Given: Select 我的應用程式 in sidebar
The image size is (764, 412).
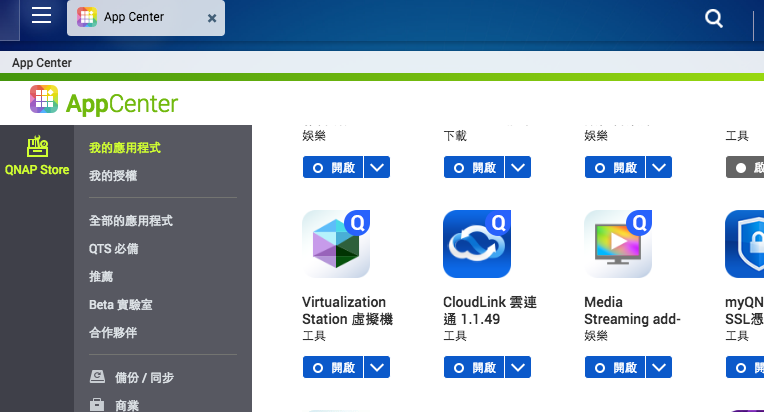Looking at the screenshot, I should tap(125, 148).
